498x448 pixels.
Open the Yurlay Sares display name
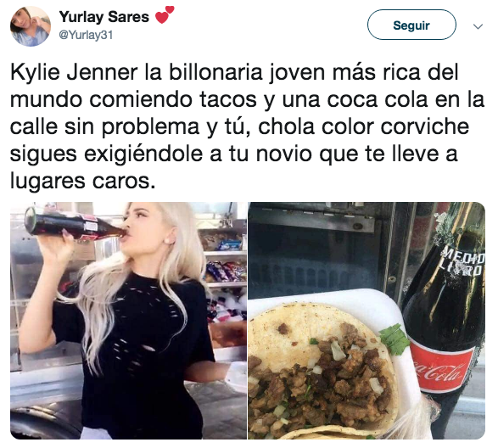click(104, 17)
